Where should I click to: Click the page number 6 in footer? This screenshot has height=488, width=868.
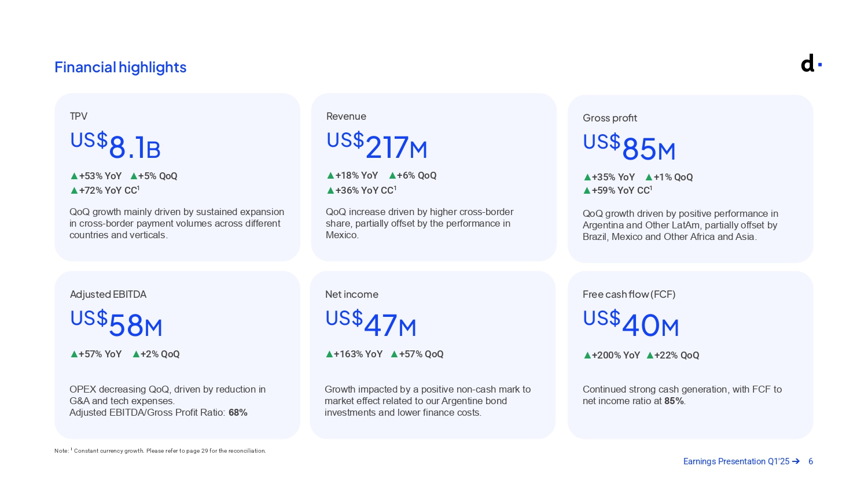point(811,461)
